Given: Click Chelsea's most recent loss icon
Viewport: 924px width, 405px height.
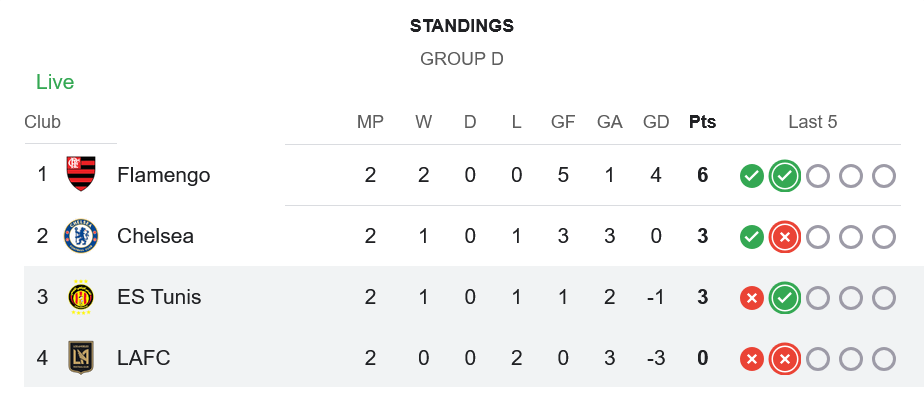Looking at the screenshot, I should coord(785,237).
